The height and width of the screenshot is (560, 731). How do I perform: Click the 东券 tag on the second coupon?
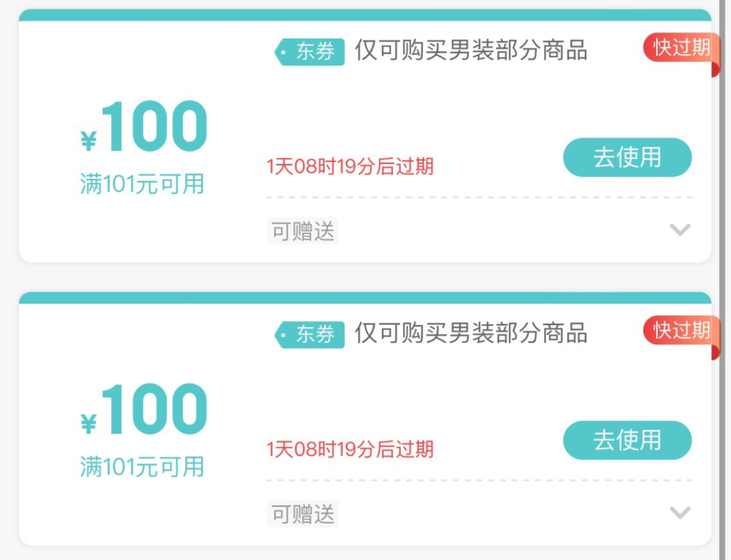click(x=310, y=335)
